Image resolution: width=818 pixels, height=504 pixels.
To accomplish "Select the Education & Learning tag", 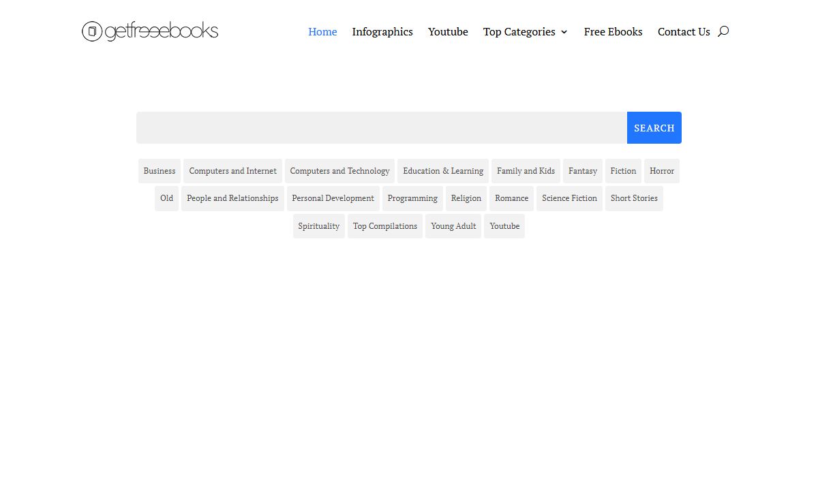I will tap(443, 171).
